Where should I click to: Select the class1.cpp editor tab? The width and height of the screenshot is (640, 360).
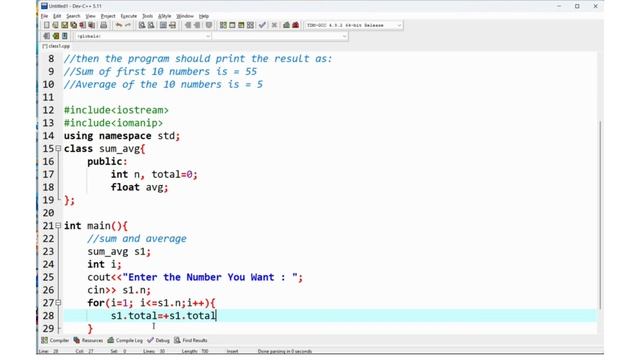click(x=56, y=46)
